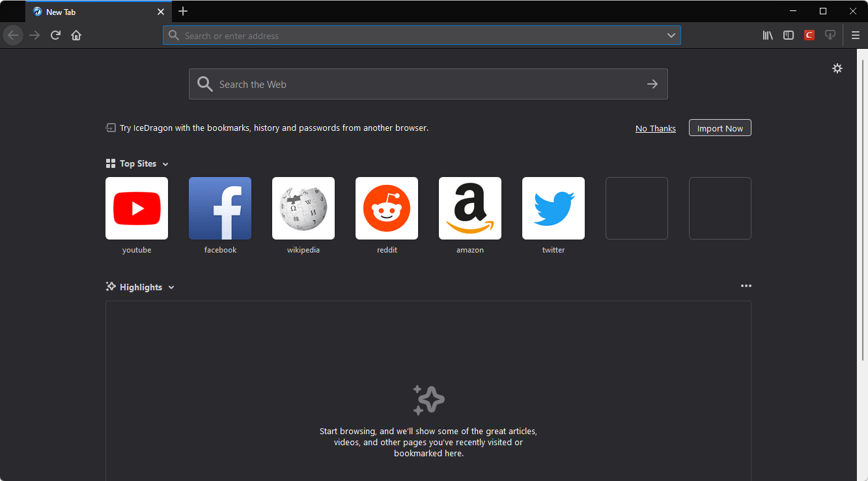Click the import browser data icon
The width and height of the screenshot is (868, 481).
111,128
